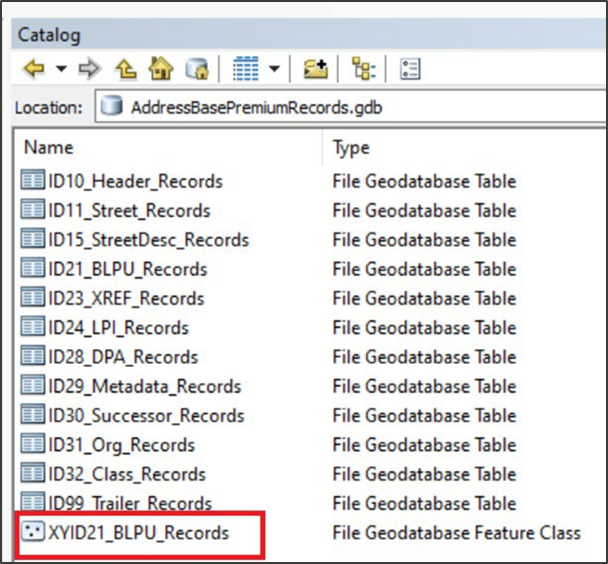
Task: Select the ID10_Header_Records table
Action: [135, 182]
